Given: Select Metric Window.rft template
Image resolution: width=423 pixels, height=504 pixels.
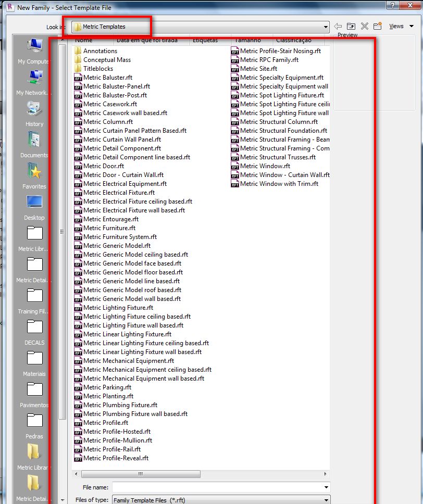Looking at the screenshot, I should 260,166.
